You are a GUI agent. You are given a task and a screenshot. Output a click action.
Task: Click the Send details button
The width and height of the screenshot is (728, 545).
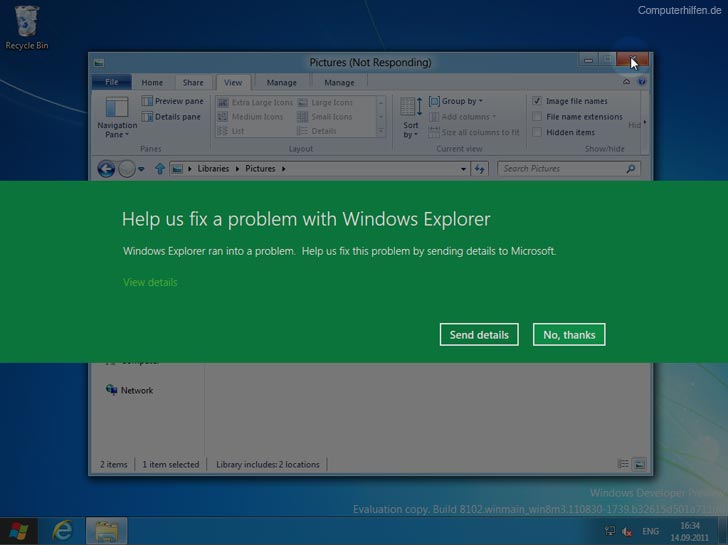click(479, 335)
